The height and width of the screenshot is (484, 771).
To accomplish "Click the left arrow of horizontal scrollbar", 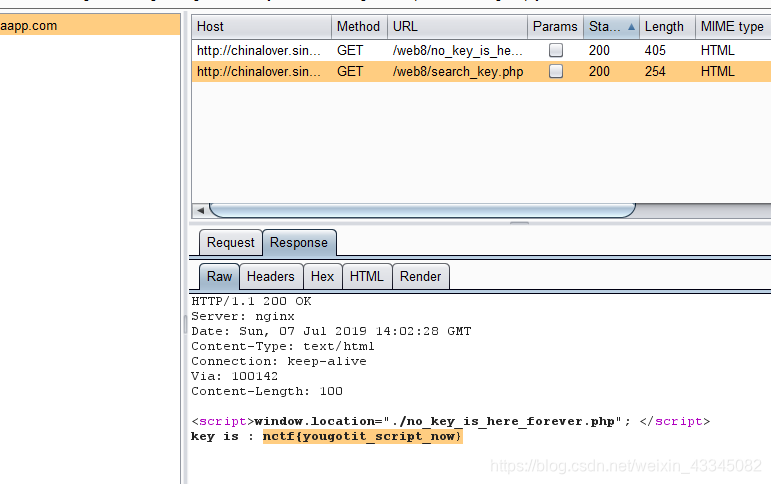I will (200, 211).
